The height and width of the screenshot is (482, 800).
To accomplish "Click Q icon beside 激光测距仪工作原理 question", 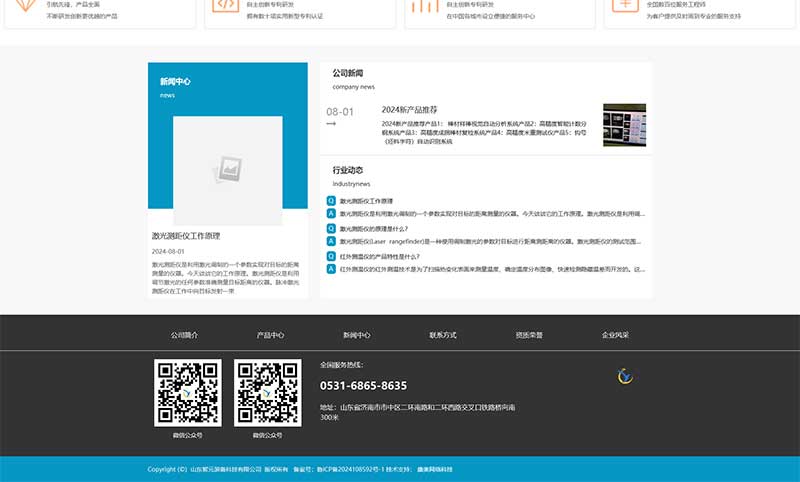I will coord(331,201).
